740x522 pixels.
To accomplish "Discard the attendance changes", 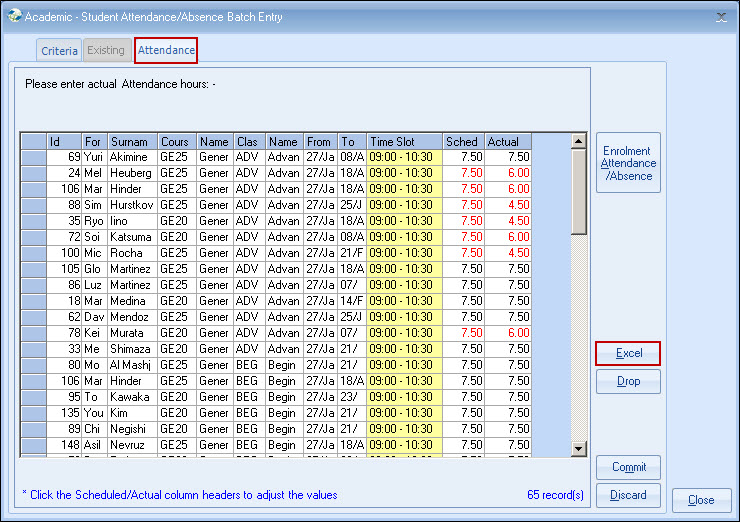I will [x=628, y=495].
